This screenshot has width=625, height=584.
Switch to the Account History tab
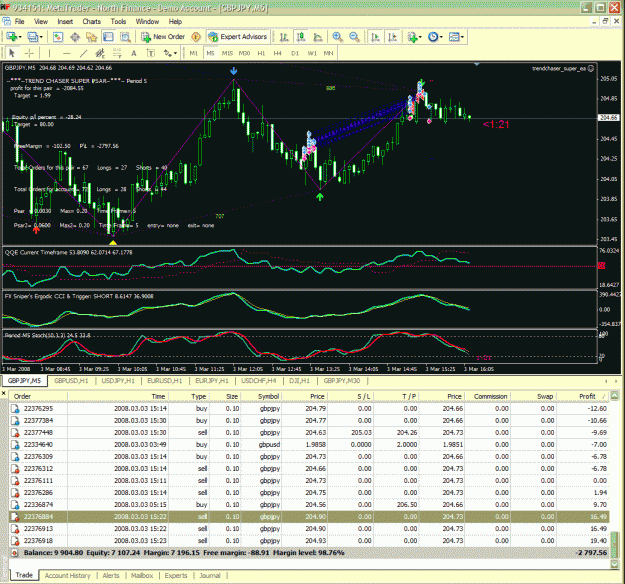point(67,576)
